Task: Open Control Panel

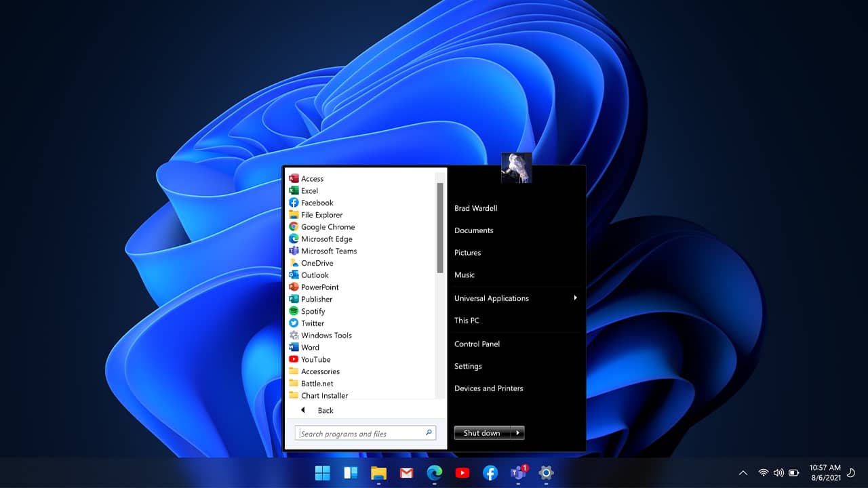Action: (x=477, y=344)
